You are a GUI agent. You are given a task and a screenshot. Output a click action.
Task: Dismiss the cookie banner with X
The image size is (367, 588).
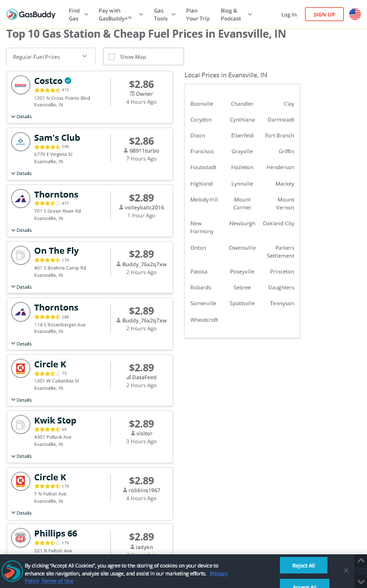click(x=346, y=570)
